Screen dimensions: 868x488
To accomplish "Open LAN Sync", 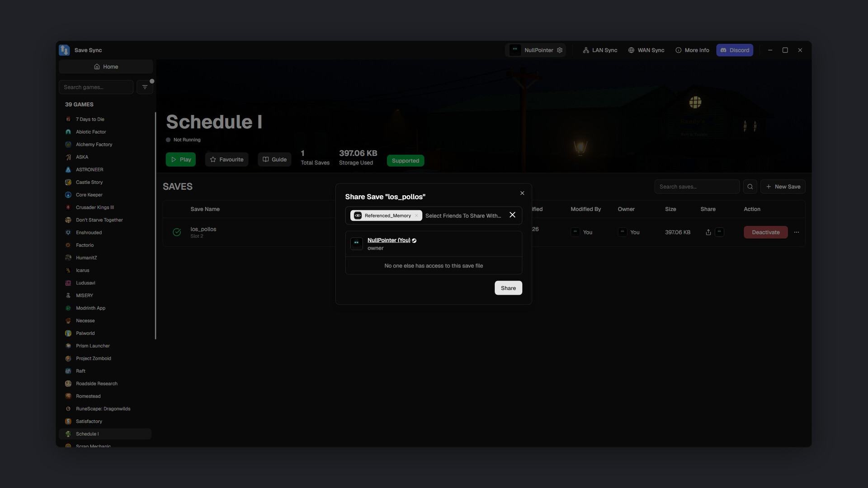I will (600, 50).
